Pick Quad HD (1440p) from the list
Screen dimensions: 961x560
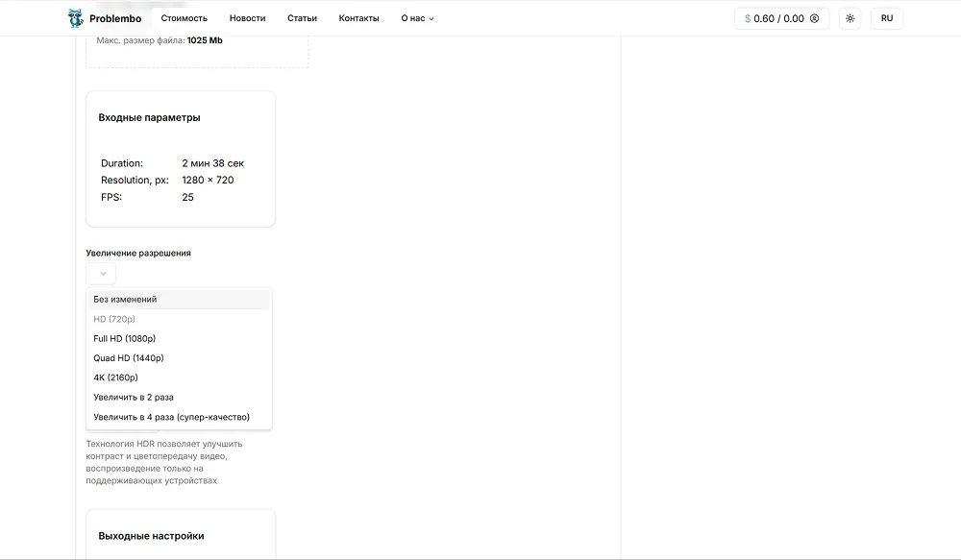point(128,358)
